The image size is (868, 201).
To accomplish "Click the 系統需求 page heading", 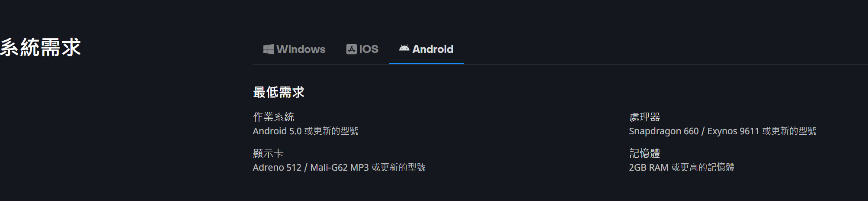I will [x=40, y=47].
